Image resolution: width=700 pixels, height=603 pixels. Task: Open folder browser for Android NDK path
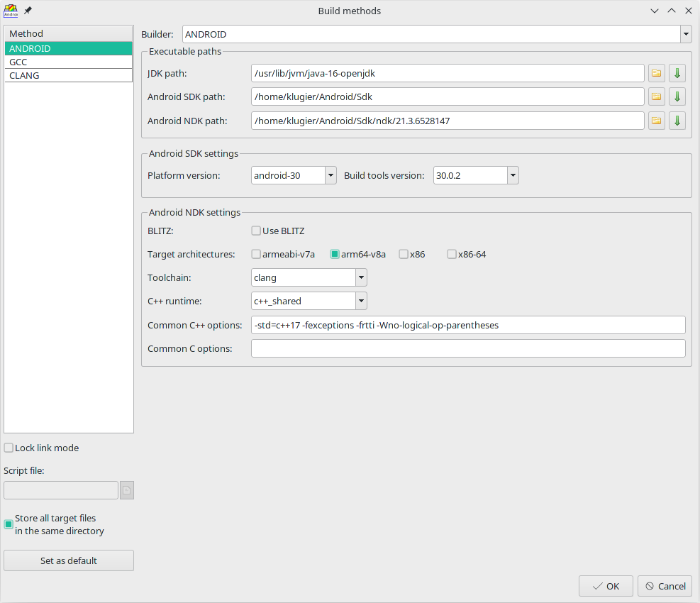click(656, 121)
